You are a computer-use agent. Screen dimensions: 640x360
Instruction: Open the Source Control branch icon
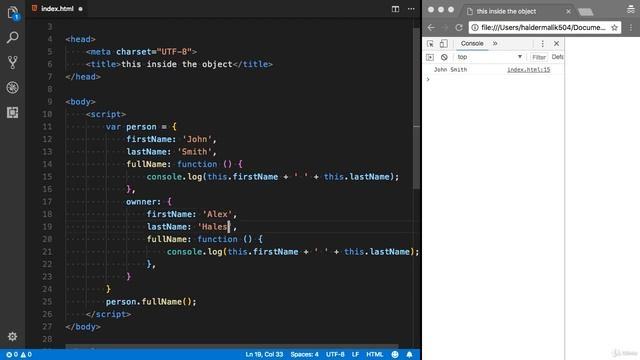pyautogui.click(x=13, y=62)
